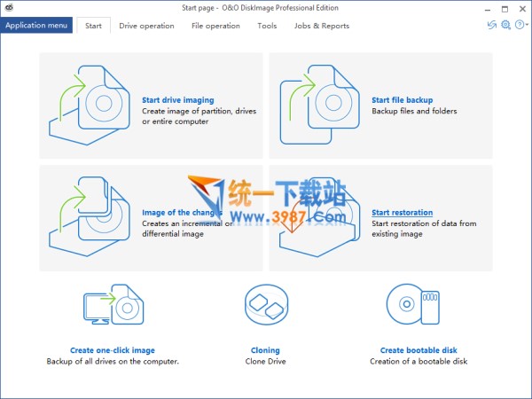Click the Start restoration link
Viewport: 532px width, 399px height.
[402, 213]
